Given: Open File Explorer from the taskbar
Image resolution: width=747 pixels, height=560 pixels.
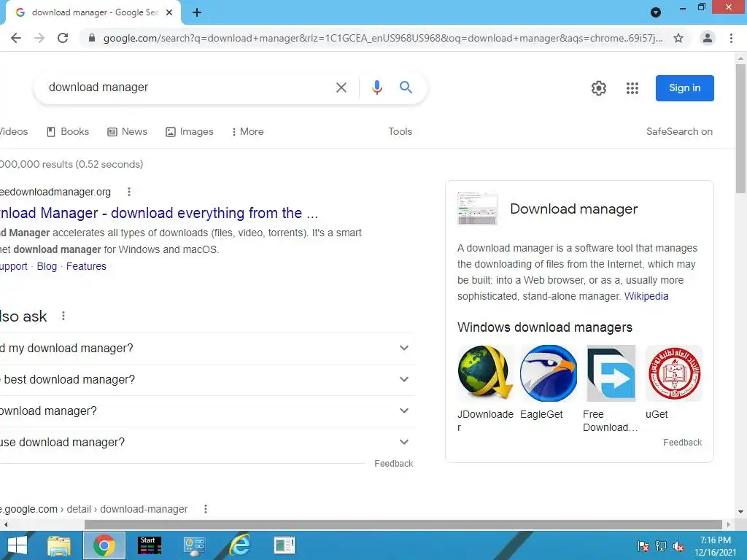Looking at the screenshot, I should 59,545.
